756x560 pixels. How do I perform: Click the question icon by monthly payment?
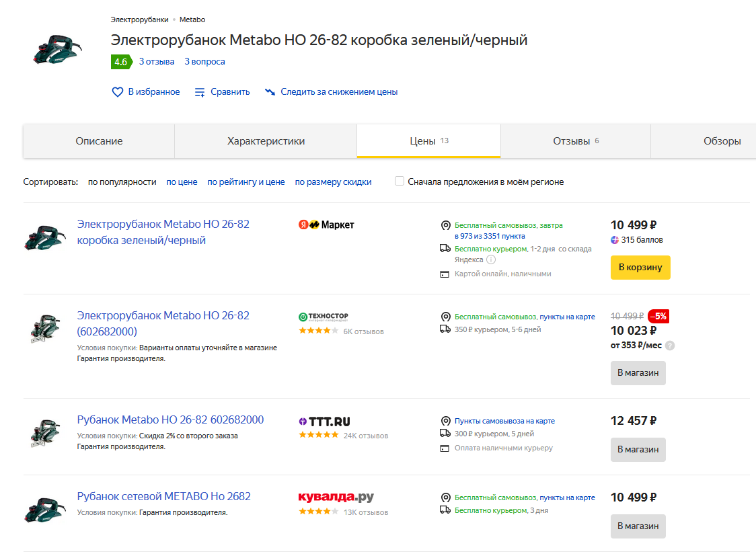click(670, 346)
